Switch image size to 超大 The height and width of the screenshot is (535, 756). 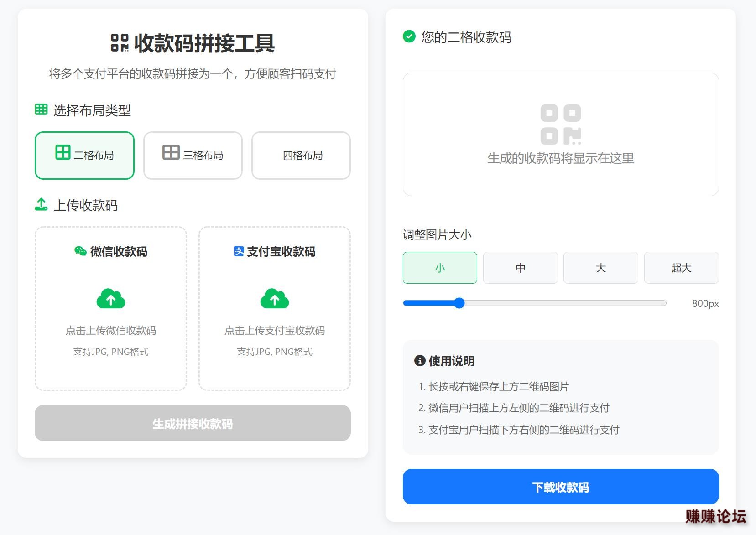point(681,268)
